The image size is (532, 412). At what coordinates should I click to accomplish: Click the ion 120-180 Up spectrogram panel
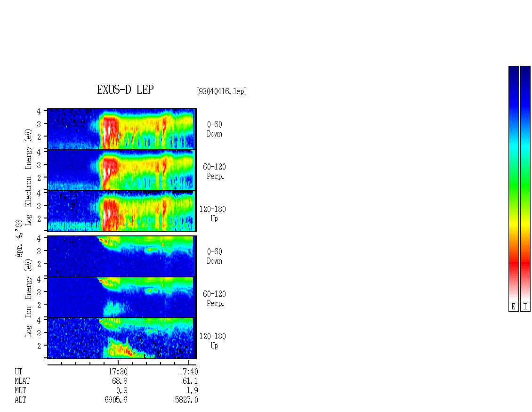122,339
